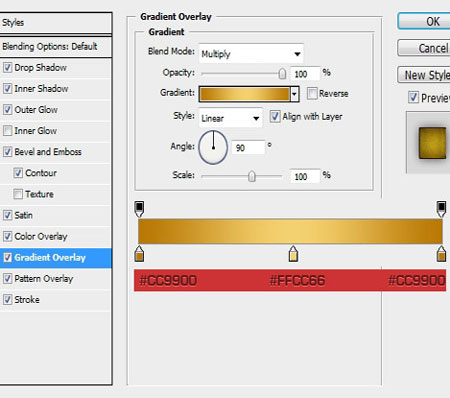Select the middle #FFCC66 color stop
Screen dimensions: 450x398
(293, 254)
